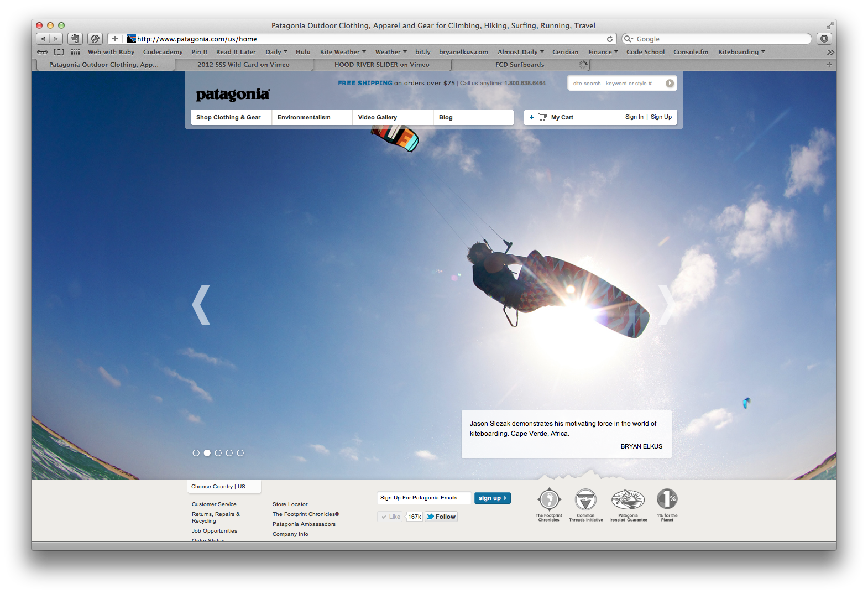Click the Sign Up link

[661, 117]
